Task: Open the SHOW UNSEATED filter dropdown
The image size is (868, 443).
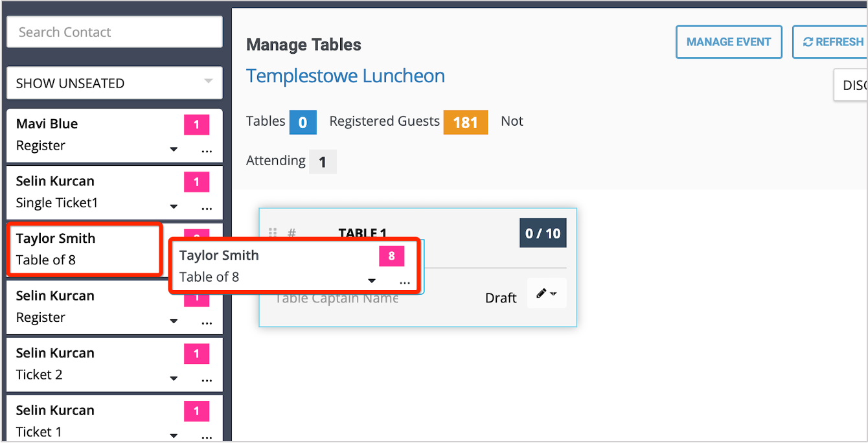Action: [114, 83]
